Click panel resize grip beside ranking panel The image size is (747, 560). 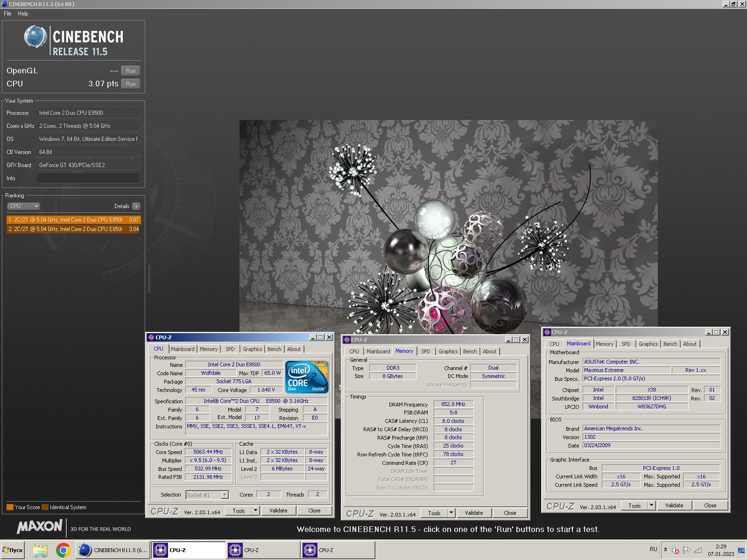point(149,279)
